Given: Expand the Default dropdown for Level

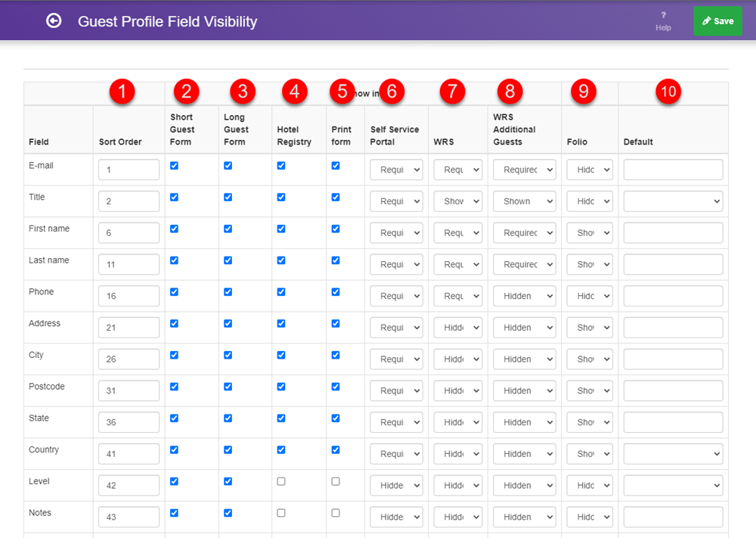Looking at the screenshot, I should (672, 485).
